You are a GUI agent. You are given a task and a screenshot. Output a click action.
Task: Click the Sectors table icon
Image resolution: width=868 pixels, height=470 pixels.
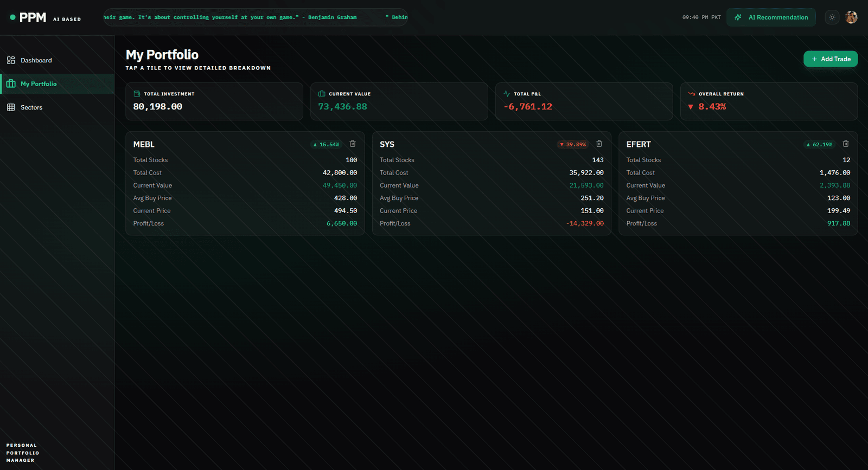point(11,107)
